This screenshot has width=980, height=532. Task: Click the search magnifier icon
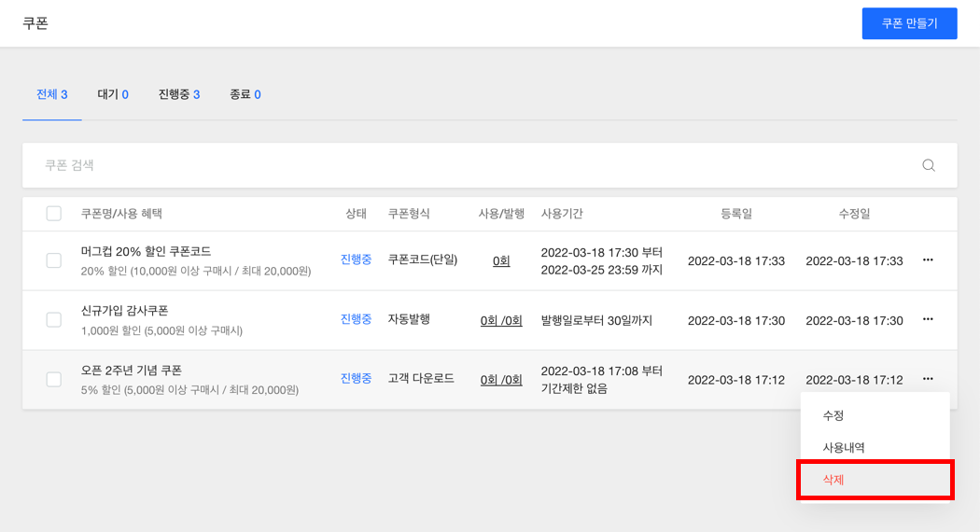[929, 165]
